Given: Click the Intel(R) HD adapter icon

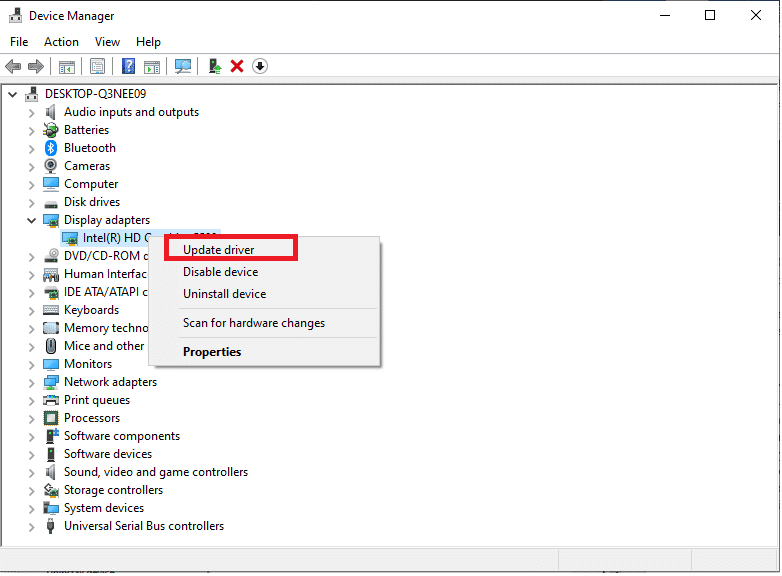Looking at the screenshot, I should click(x=70, y=238).
